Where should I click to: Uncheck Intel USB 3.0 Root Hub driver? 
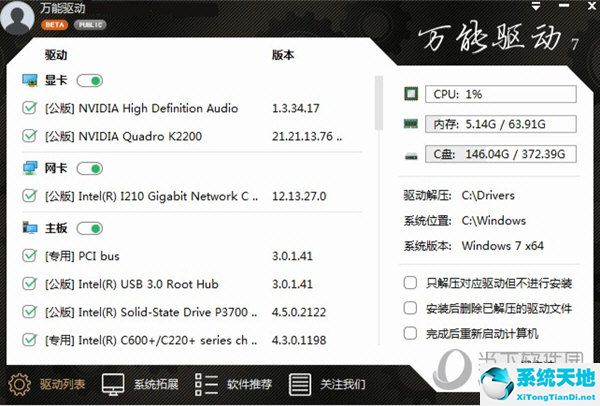click(x=29, y=284)
